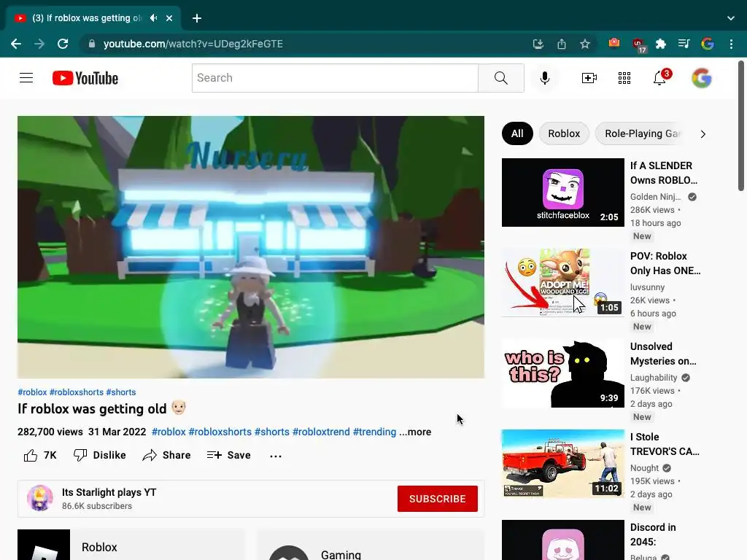
Task: Share the video
Action: click(166, 455)
